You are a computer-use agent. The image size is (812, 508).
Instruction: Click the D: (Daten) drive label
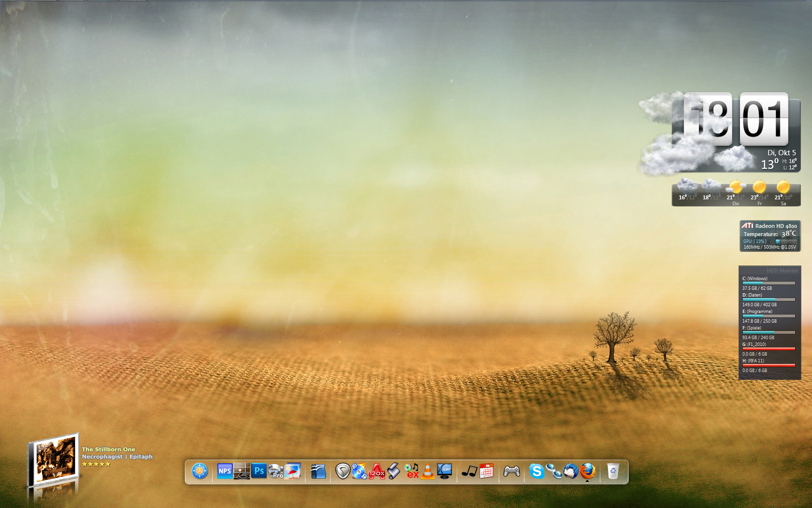[x=752, y=295]
